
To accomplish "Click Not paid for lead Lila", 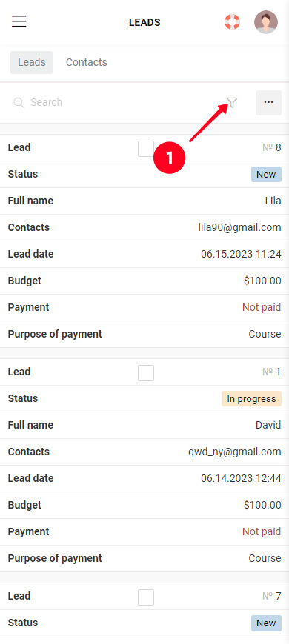I will [262, 307].
